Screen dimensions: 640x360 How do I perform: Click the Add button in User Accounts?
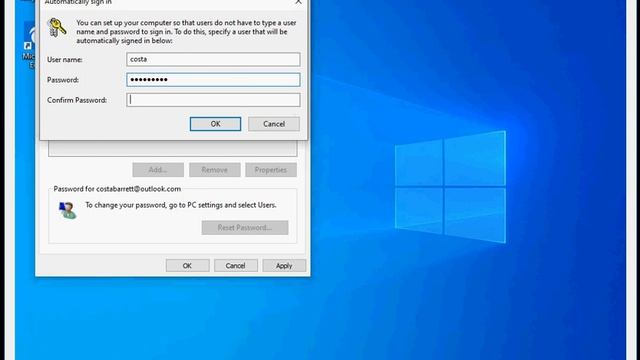click(x=158, y=170)
